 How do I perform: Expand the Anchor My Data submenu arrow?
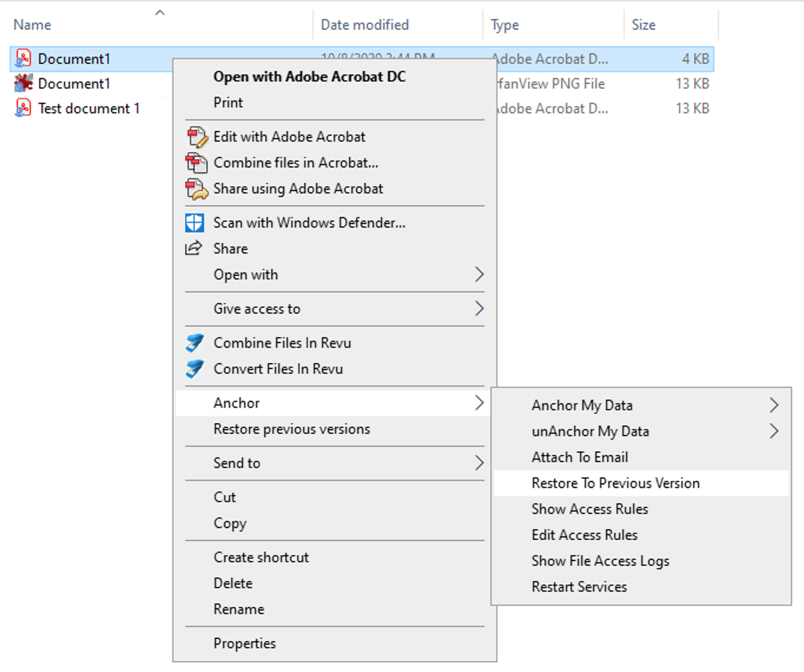[x=774, y=405]
